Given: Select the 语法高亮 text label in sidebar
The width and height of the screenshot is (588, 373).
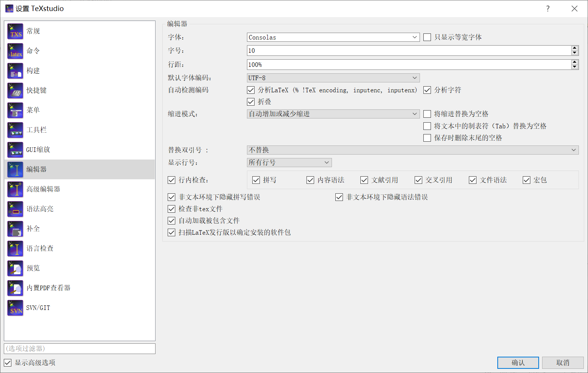Looking at the screenshot, I should click(40, 209).
